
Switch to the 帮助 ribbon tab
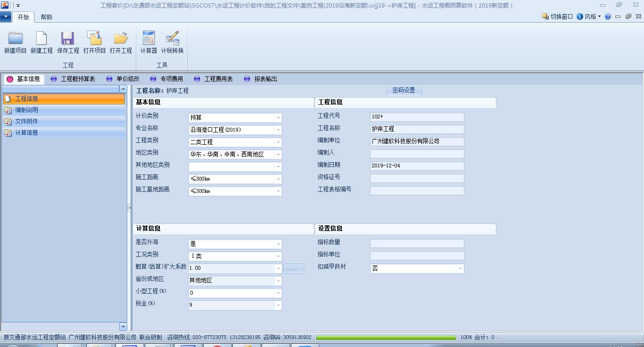point(46,17)
